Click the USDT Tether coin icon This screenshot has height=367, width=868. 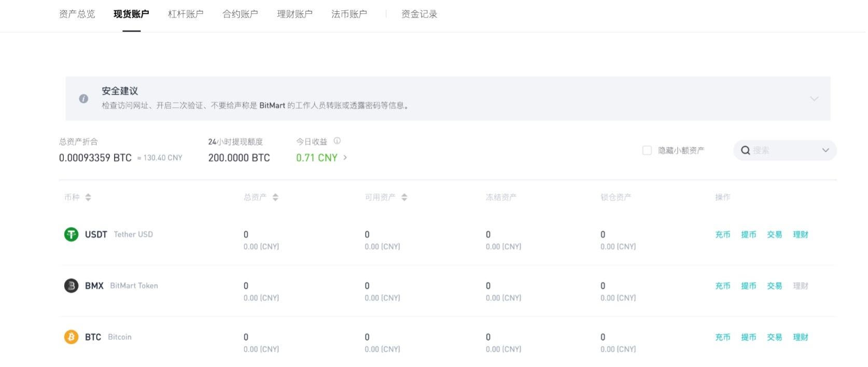point(71,234)
